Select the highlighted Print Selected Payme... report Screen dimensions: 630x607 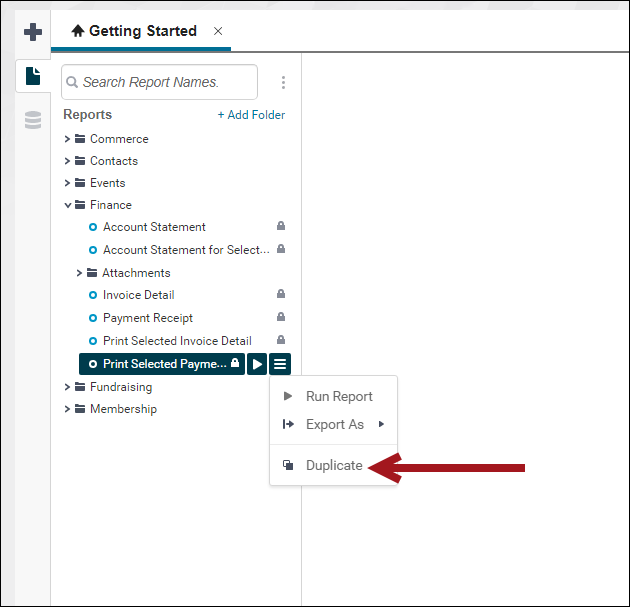pos(162,364)
